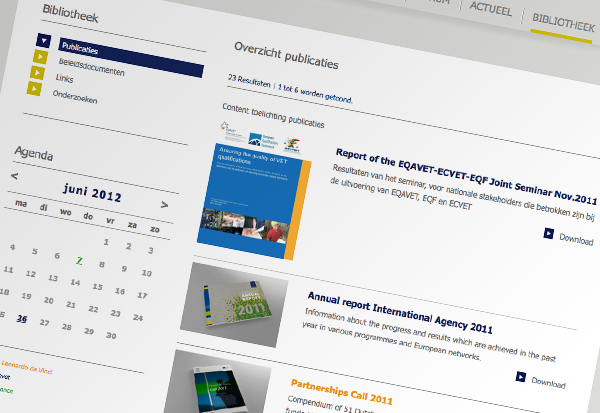This screenshot has height=413, width=600.
Task: Select the highlighted green day 7 in calendar
Action: click(x=79, y=261)
